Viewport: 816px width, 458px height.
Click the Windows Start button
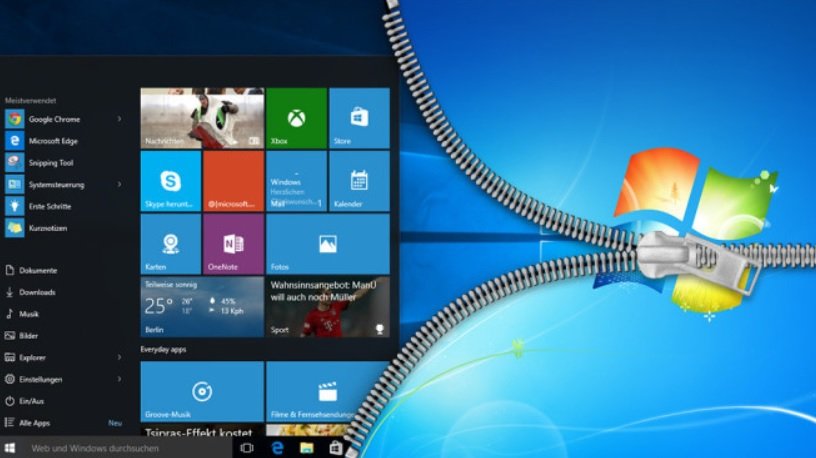point(10,448)
